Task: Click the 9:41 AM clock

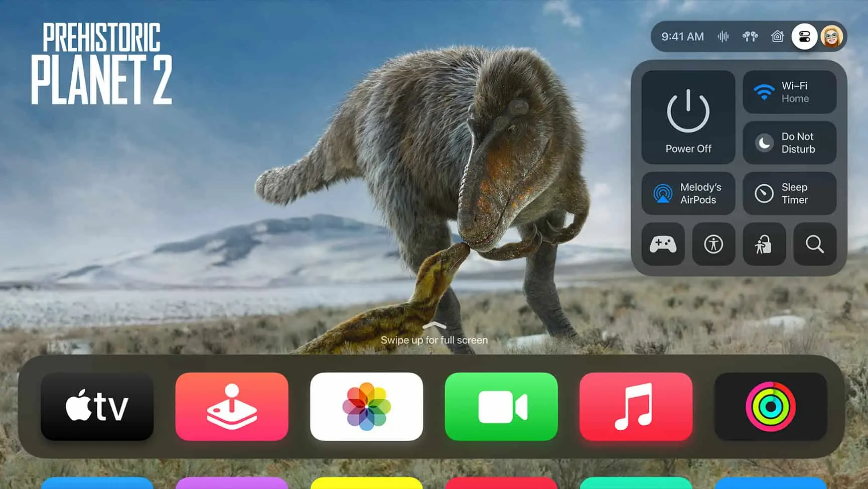Action: 682,37
